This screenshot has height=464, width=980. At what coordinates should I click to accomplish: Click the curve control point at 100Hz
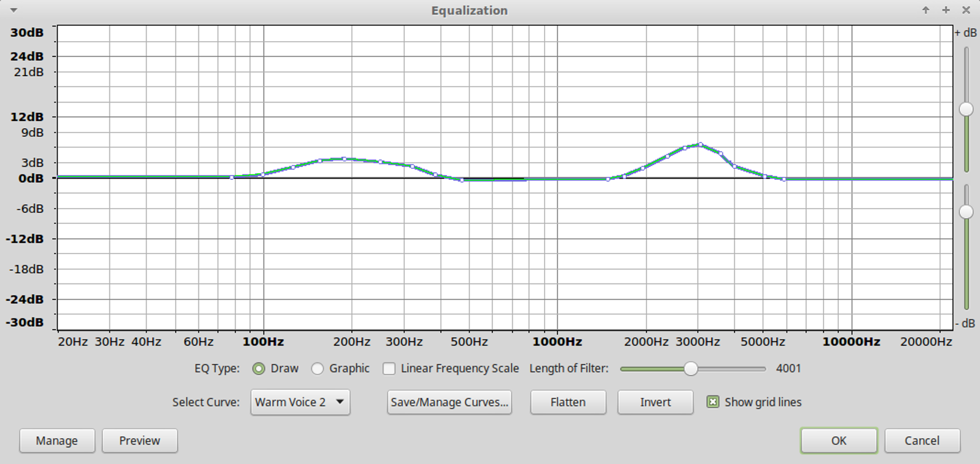(x=263, y=175)
